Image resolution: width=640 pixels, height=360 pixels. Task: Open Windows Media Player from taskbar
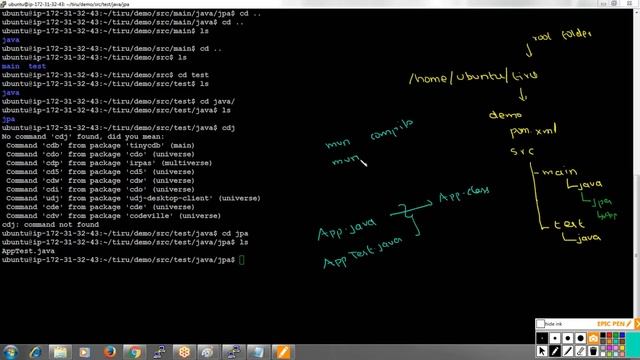[x=84, y=352]
